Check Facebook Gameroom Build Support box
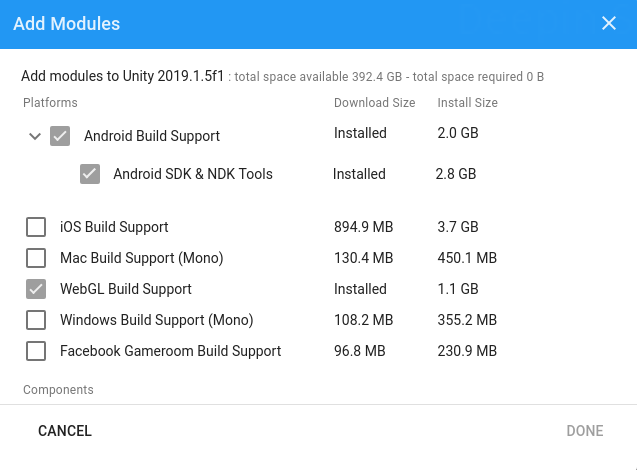The width and height of the screenshot is (637, 470). coord(36,351)
